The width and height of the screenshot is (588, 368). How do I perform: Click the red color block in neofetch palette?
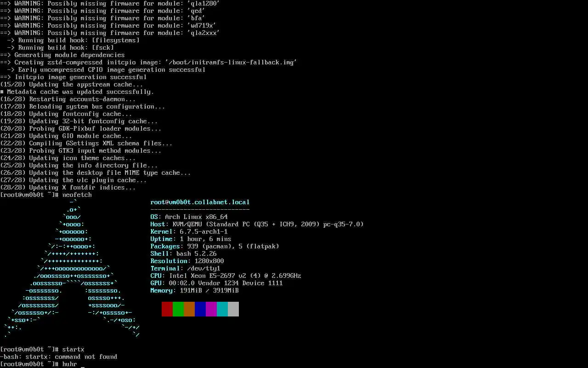tap(167, 309)
